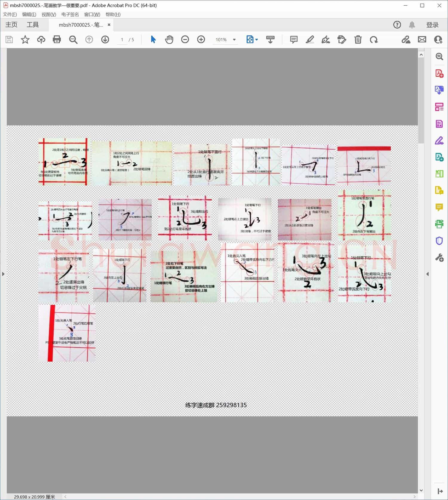Open the 视图(V) menu
Screen dimensions: 448x500
pyautogui.click(x=49, y=14)
